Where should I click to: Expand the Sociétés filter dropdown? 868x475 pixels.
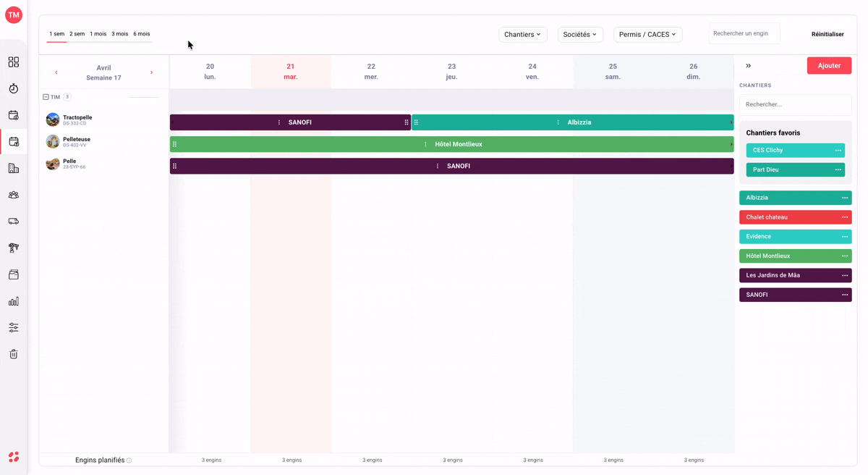pos(580,34)
